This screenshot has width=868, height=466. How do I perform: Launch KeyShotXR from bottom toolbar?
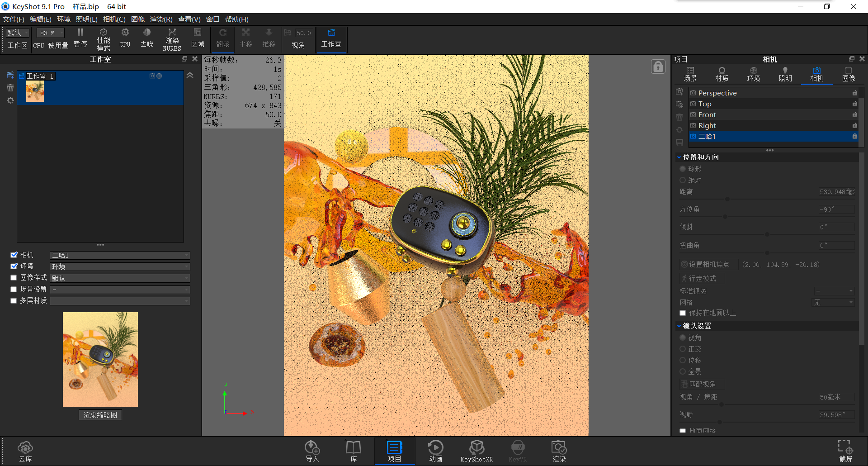pyautogui.click(x=476, y=451)
